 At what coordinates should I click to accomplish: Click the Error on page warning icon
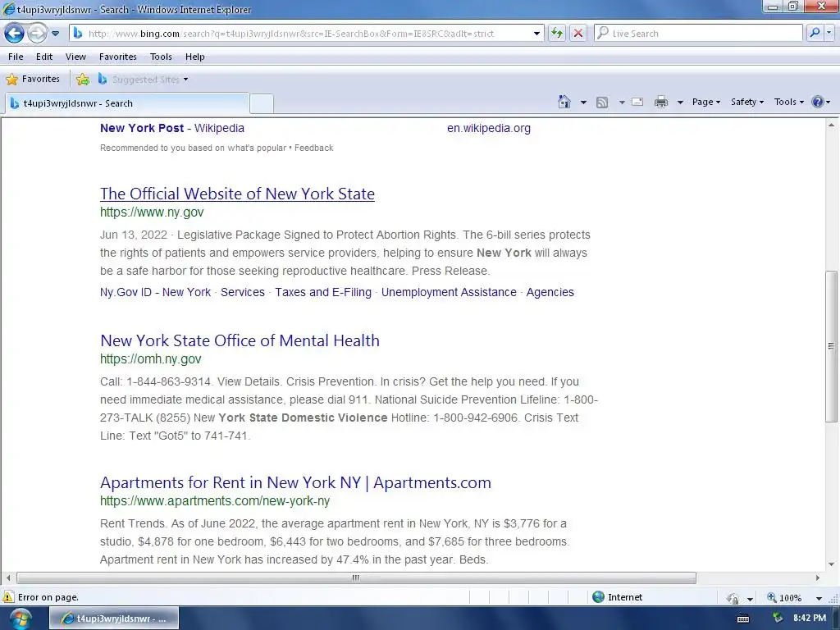pos(8,597)
